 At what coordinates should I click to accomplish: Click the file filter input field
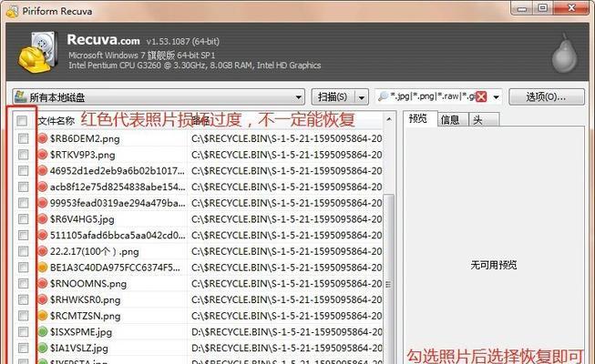point(432,96)
